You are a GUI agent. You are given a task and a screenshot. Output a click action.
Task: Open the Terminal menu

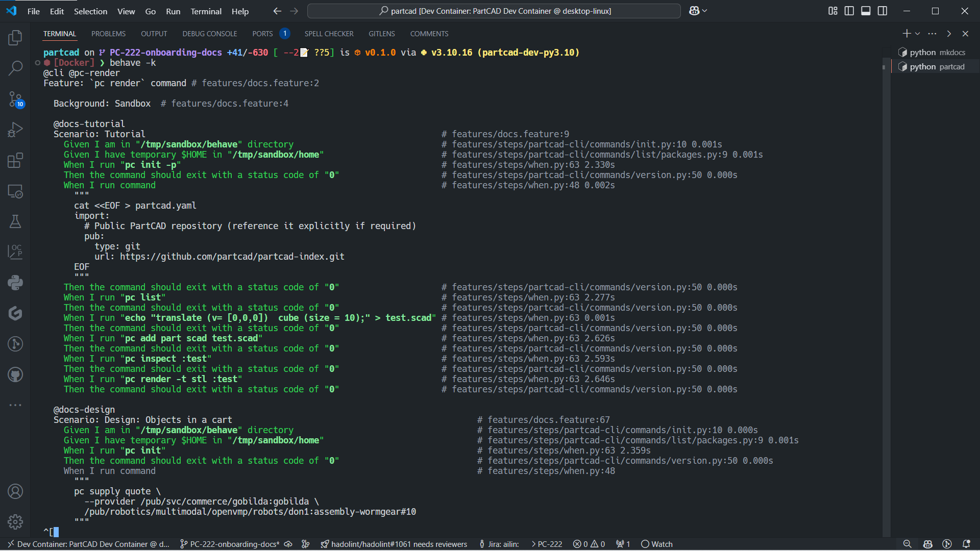coord(206,11)
